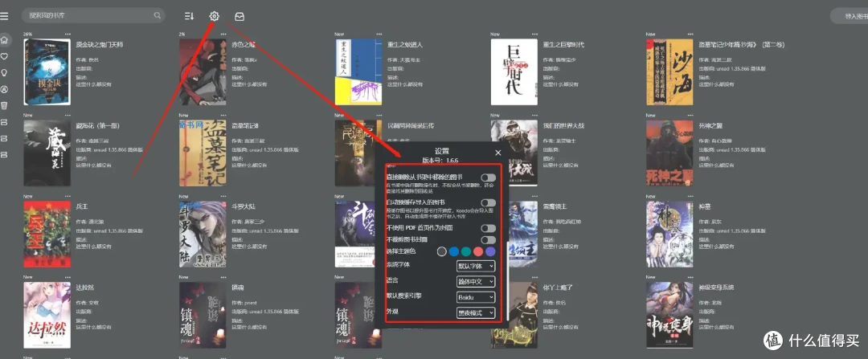Screen dimensions: 868x359
Task: Open more options for 我们的世界大战
Action: (534, 116)
